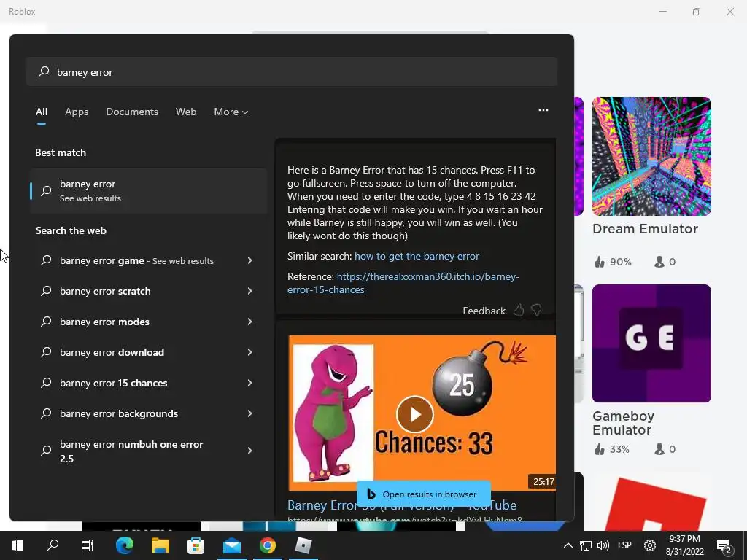Expand numbuh one error 2.5 chevron
Screen dimensions: 747x560
coord(249,451)
